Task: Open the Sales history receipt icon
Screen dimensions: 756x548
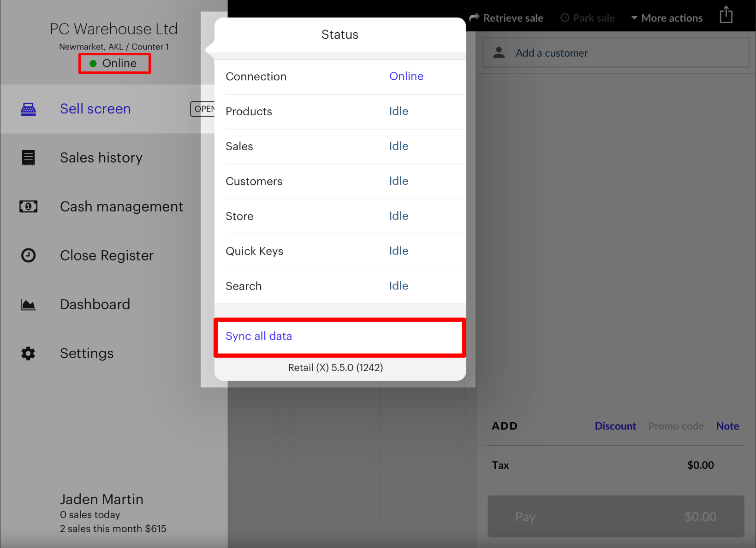Action: tap(28, 158)
